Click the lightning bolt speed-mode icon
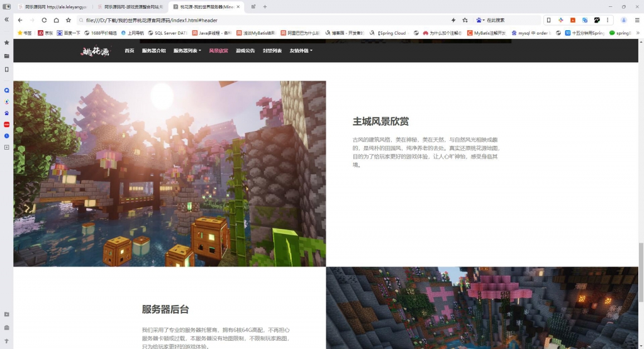This screenshot has width=644, height=349. 453,20
